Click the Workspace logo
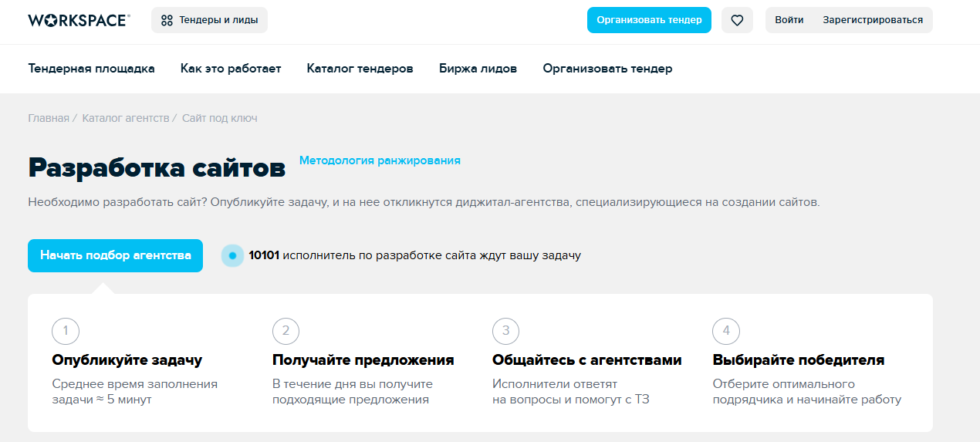This screenshot has height=442, width=980. click(79, 21)
